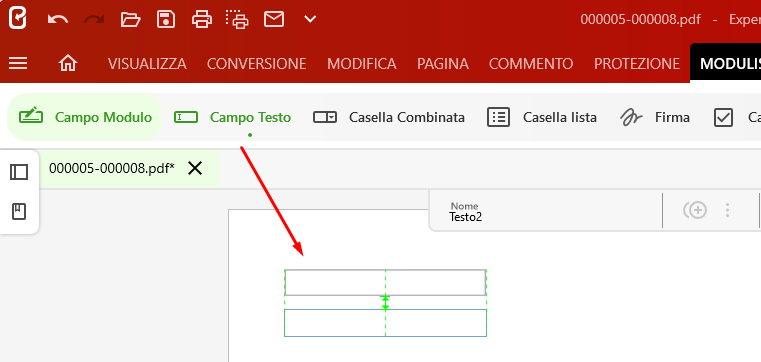This screenshot has height=362, width=761.
Task: Select the Casella lista tool
Action: [542, 117]
